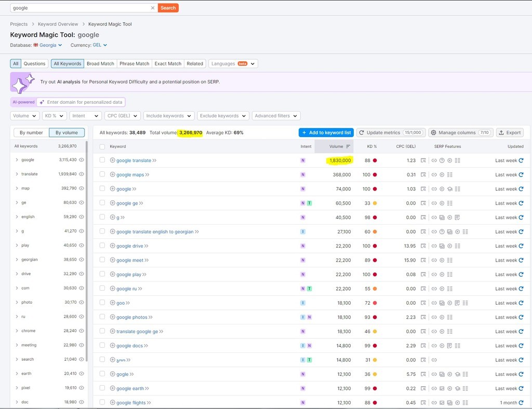Open SERP view icon for google earth row

pos(423,388)
